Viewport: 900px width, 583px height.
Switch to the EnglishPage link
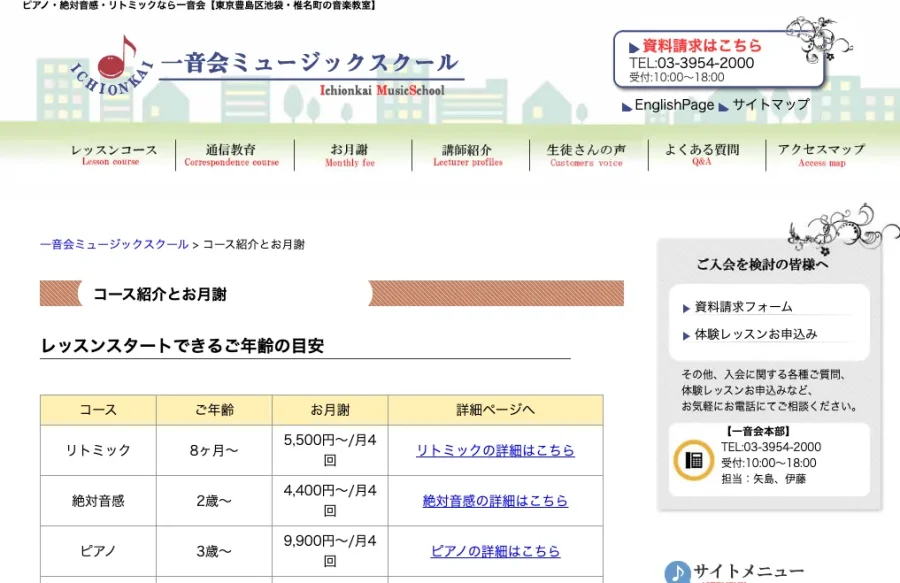(674, 105)
